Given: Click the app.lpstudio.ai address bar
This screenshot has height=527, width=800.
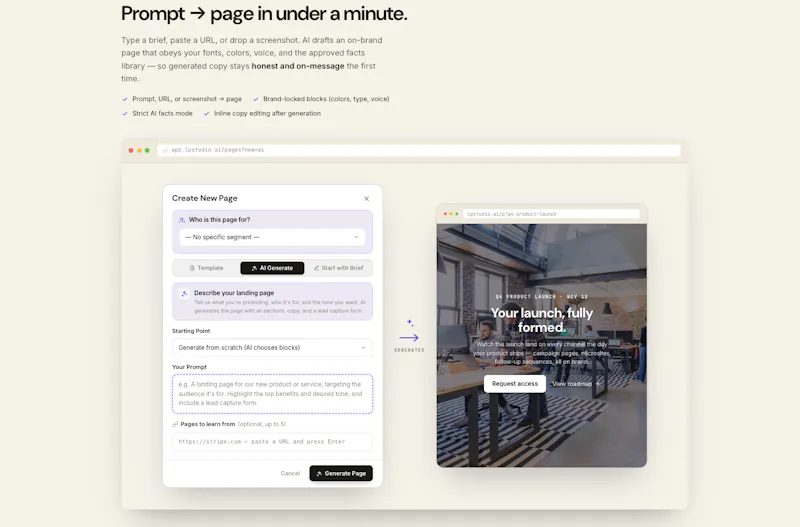Looking at the screenshot, I should point(419,150).
